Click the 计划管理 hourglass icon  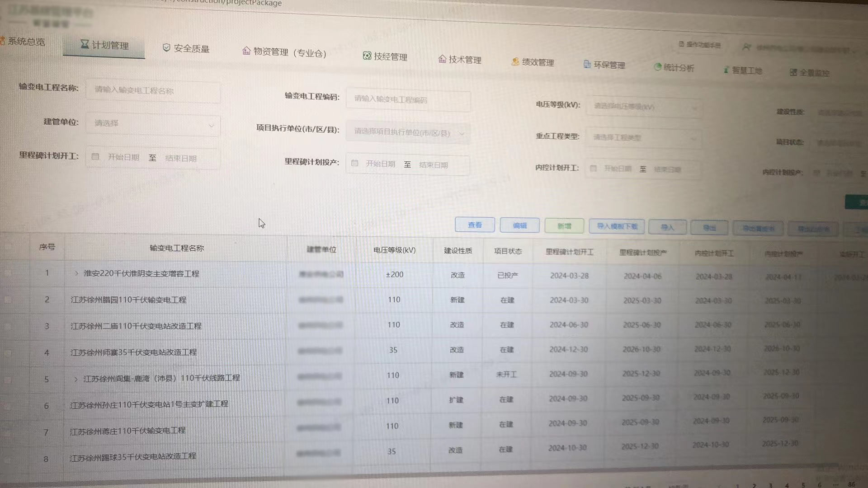point(85,44)
